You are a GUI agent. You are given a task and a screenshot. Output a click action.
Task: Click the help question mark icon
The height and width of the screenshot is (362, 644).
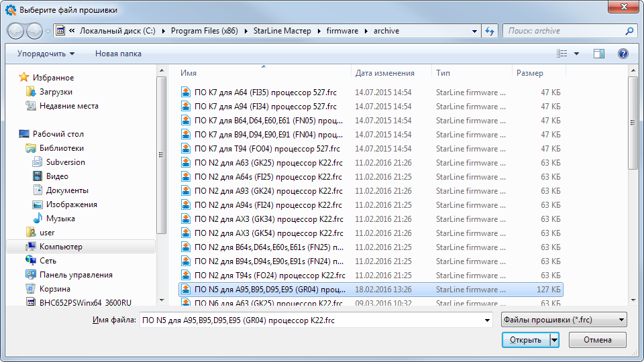click(623, 54)
